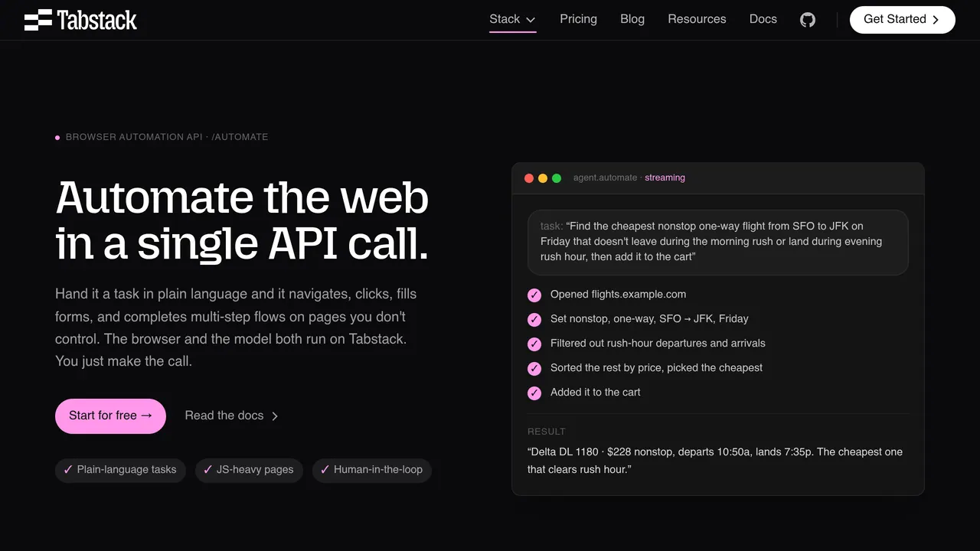Click the agent.automate title text
The image size is (980, 551).
click(x=605, y=178)
